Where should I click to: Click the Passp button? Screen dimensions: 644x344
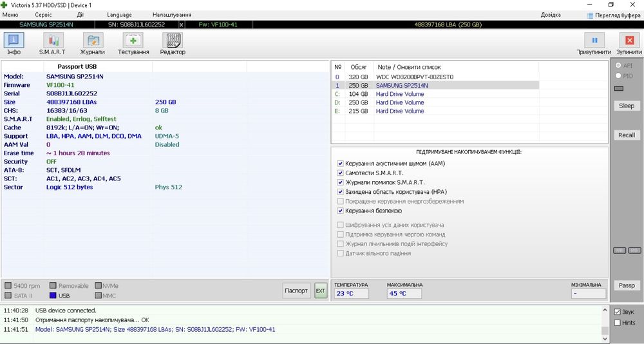pos(627,285)
